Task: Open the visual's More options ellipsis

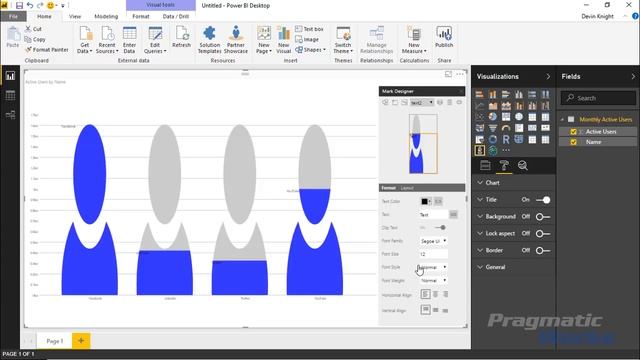Action: click(460, 74)
